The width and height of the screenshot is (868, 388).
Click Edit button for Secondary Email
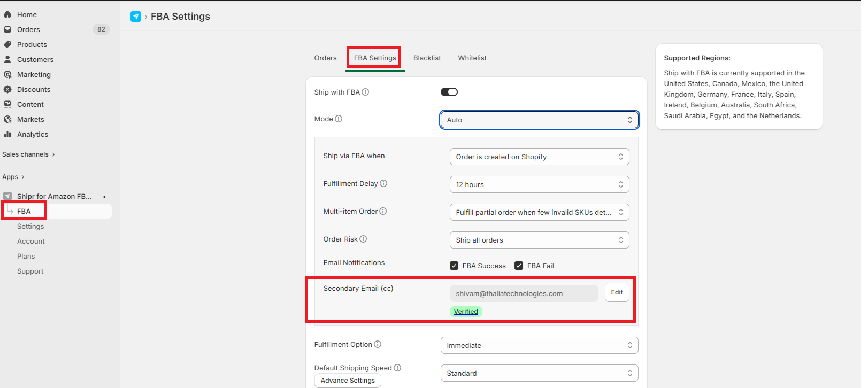617,292
